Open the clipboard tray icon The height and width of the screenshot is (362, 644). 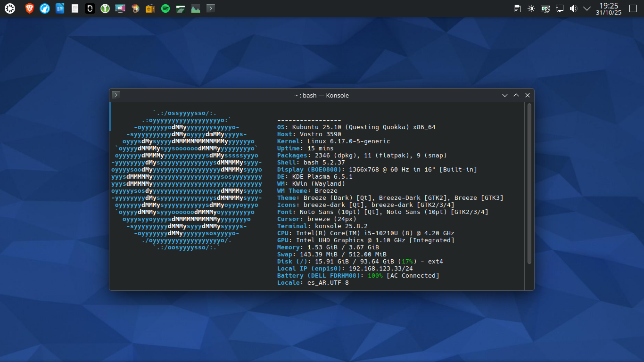click(x=517, y=8)
